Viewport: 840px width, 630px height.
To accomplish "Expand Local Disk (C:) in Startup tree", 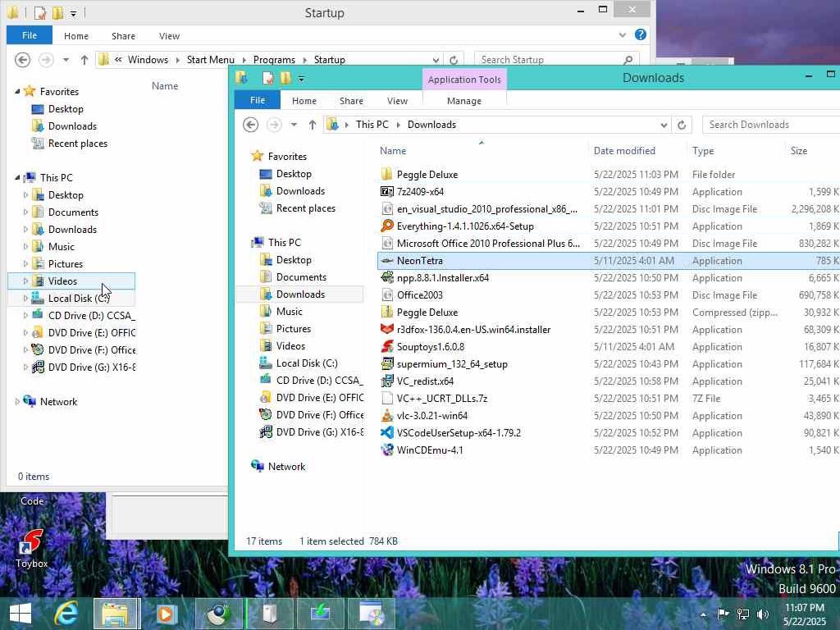I will [x=25, y=298].
